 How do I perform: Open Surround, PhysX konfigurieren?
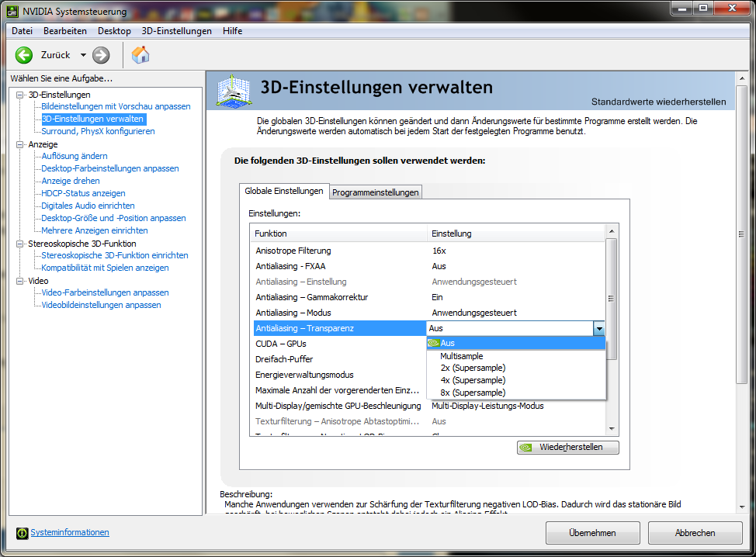(98, 132)
